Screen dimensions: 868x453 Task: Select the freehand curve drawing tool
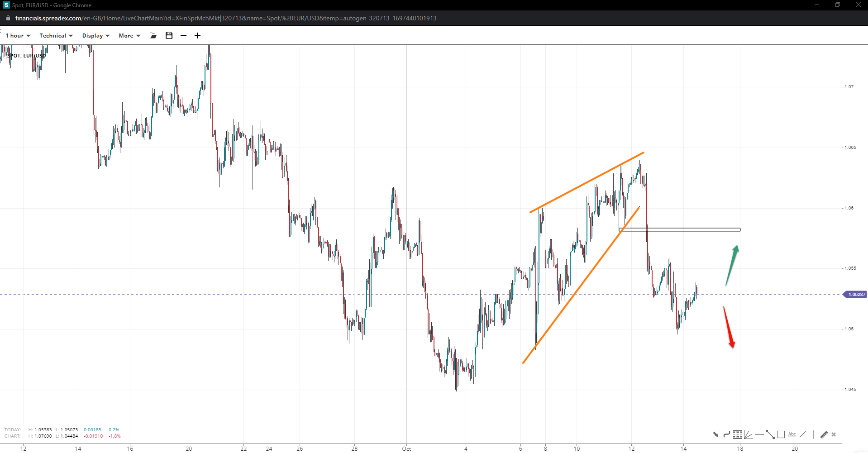click(726, 434)
